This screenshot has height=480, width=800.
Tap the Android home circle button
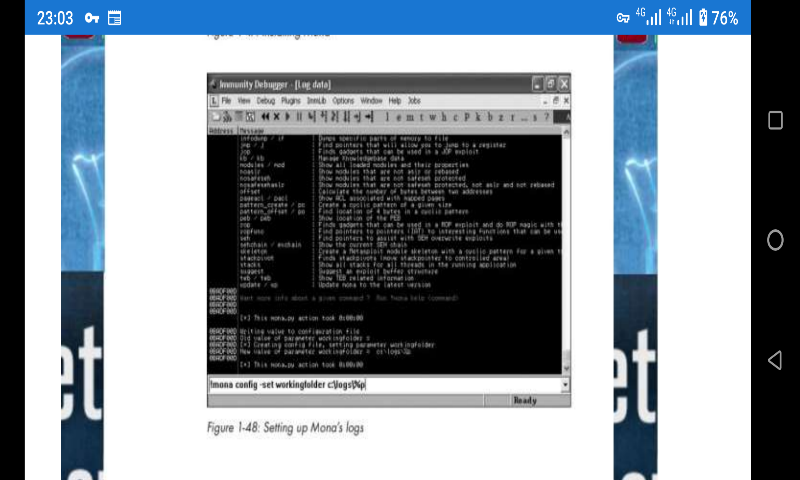[775, 240]
